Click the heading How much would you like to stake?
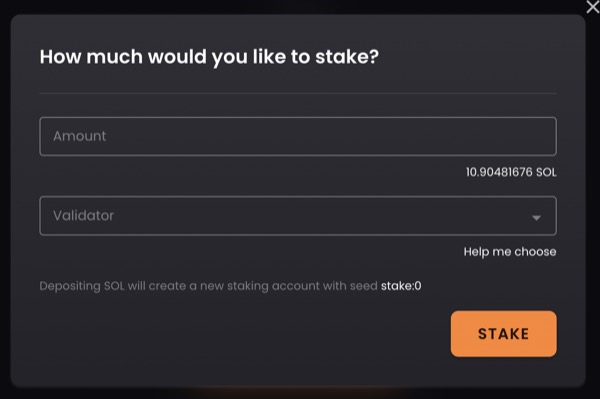The height and width of the screenshot is (399, 600). 209,57
